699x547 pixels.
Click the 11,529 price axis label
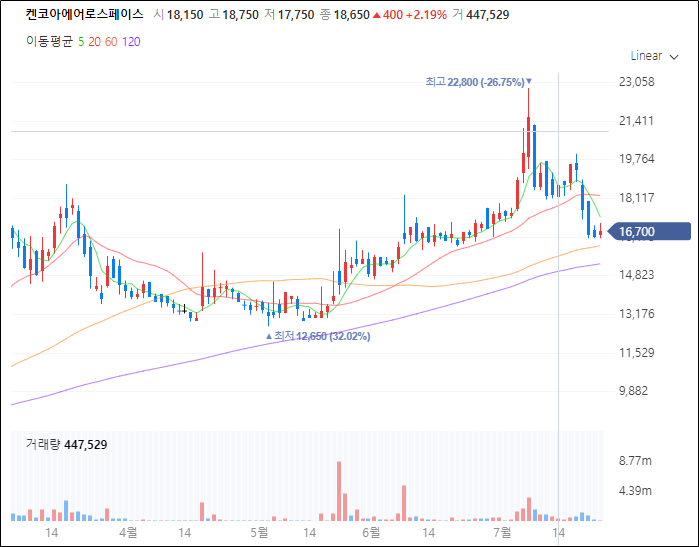click(x=637, y=353)
